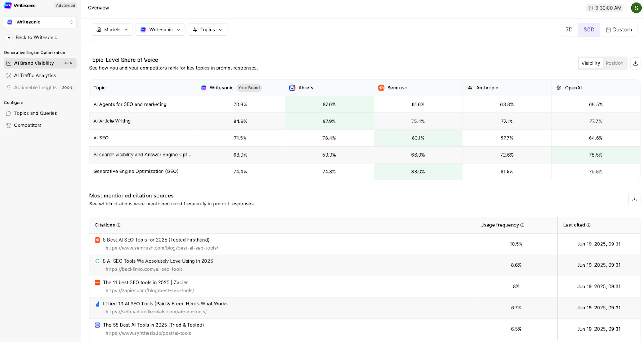Screen dimensions: 644x342
Task: Expand the Topics filter dropdown
Action: pos(207,30)
